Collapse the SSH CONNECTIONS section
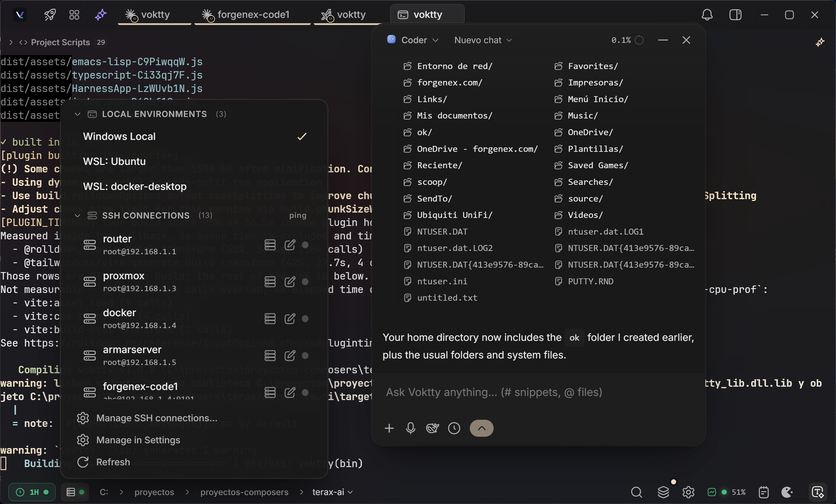The height and width of the screenshot is (504, 836). click(x=78, y=215)
